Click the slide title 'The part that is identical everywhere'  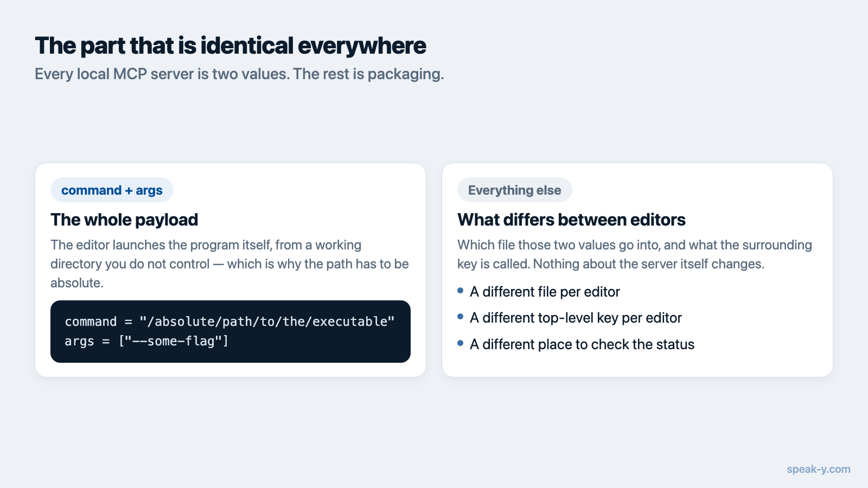pyautogui.click(x=231, y=46)
